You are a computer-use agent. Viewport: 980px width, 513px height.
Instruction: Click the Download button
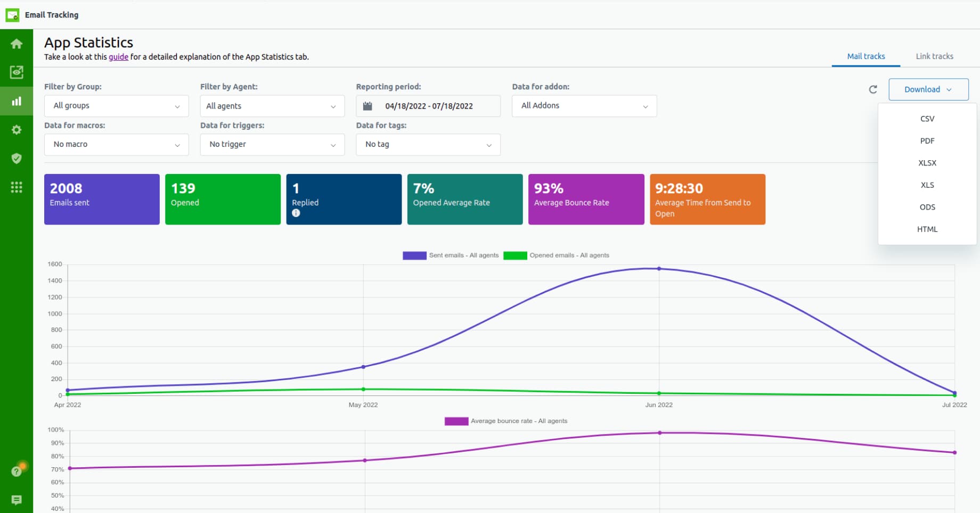coord(928,89)
